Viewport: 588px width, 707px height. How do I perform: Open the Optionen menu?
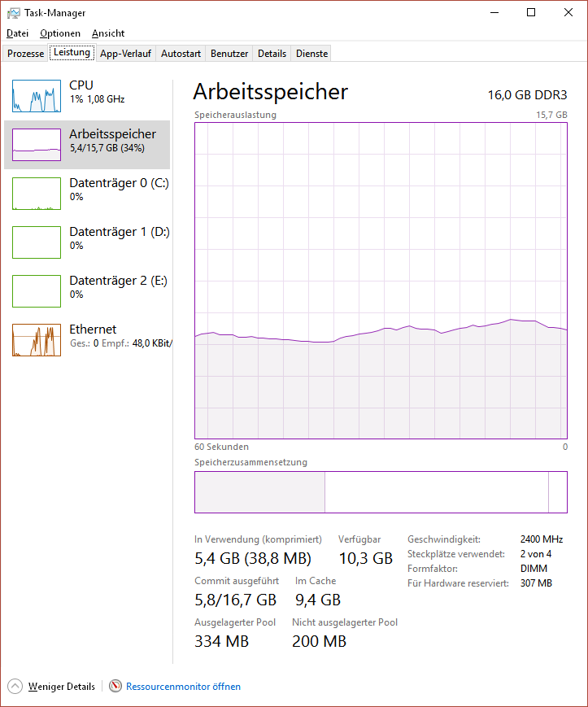point(60,33)
